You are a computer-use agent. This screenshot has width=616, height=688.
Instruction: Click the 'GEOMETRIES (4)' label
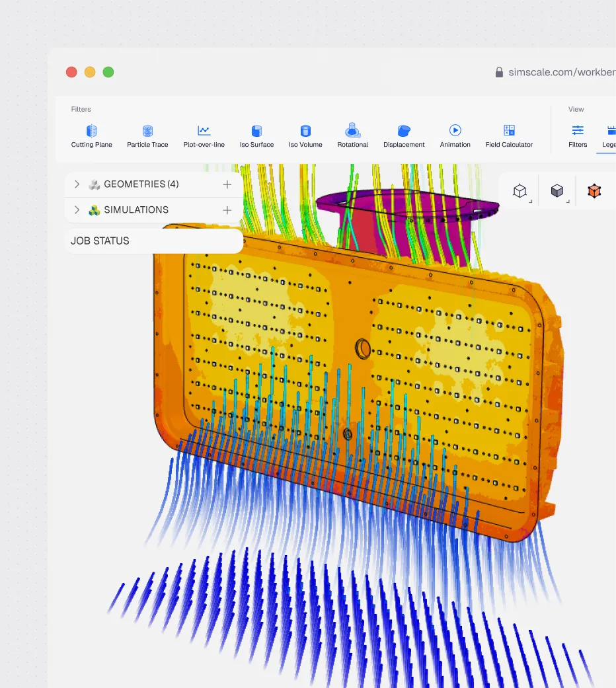[141, 184]
